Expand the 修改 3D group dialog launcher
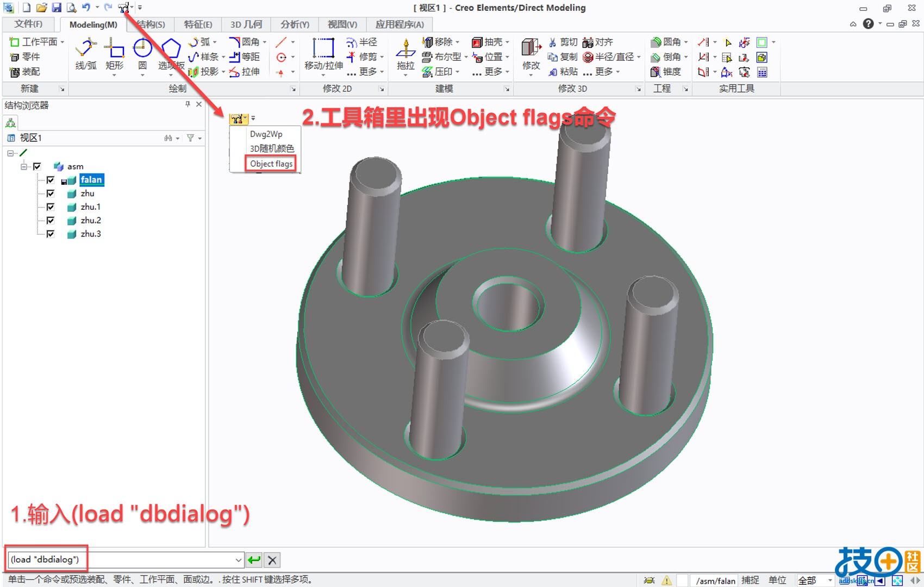The image size is (924, 587). (x=638, y=89)
